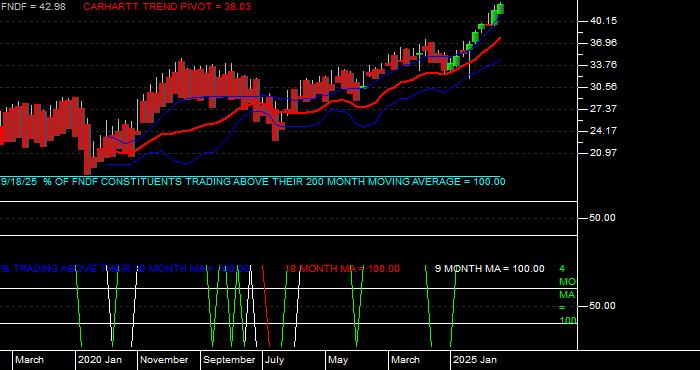
Task: Click the 27.37 price axis value
Action: click(604, 109)
